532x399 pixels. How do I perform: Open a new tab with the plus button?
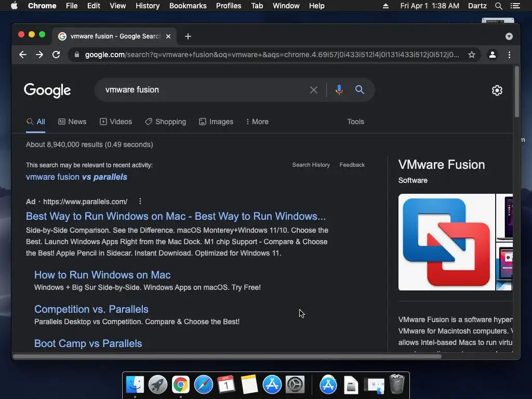[188, 36]
